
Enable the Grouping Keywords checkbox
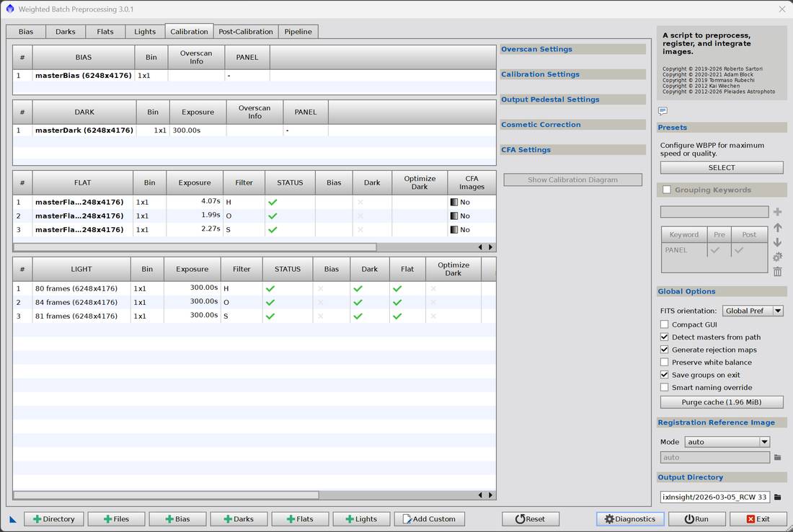667,190
